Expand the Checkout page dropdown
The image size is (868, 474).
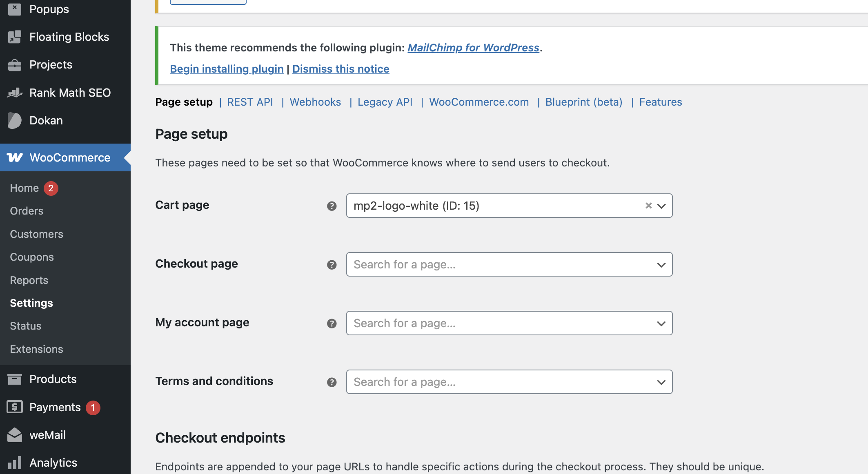(x=509, y=264)
